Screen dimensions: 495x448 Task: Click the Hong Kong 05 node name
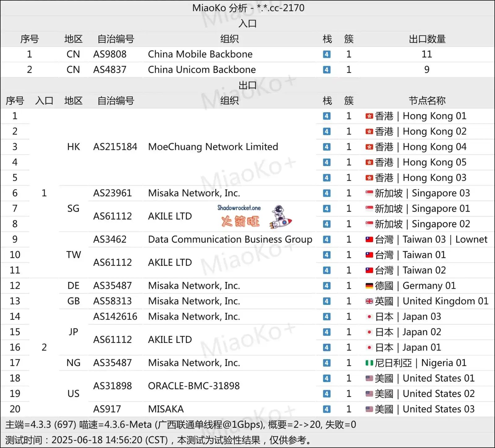pyautogui.click(x=421, y=163)
